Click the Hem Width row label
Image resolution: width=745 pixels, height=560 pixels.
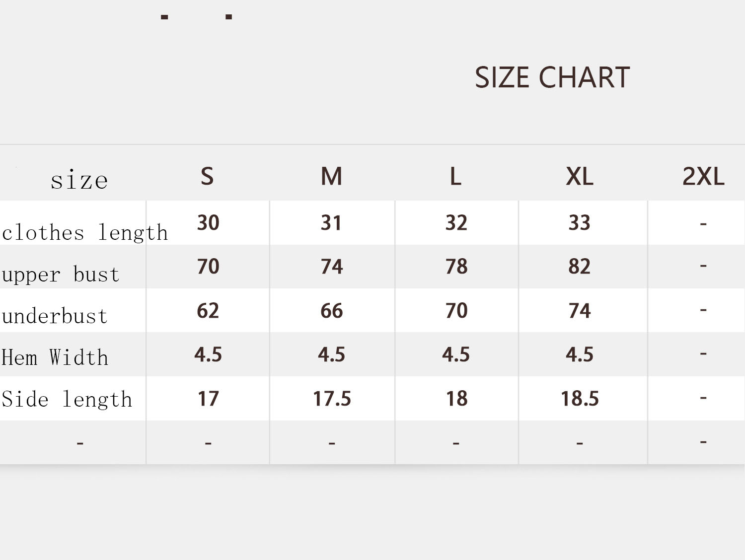coord(55,357)
